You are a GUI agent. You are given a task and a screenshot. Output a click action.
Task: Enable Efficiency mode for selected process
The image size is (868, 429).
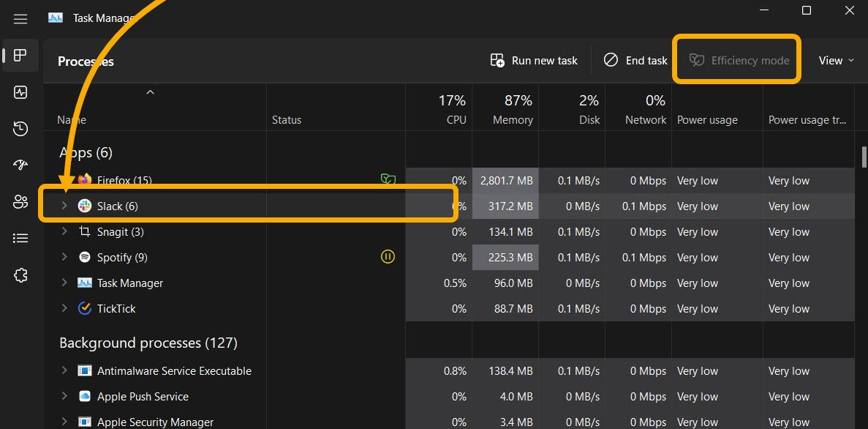(736, 60)
